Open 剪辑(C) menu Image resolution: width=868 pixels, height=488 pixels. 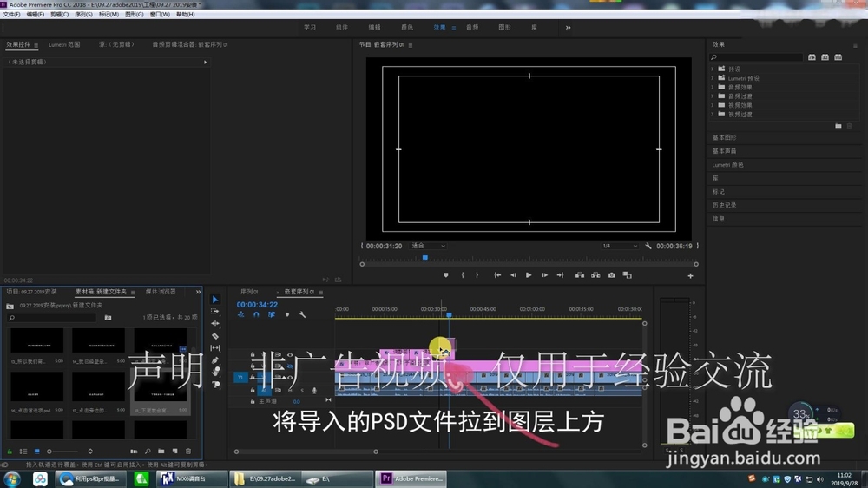59,15
